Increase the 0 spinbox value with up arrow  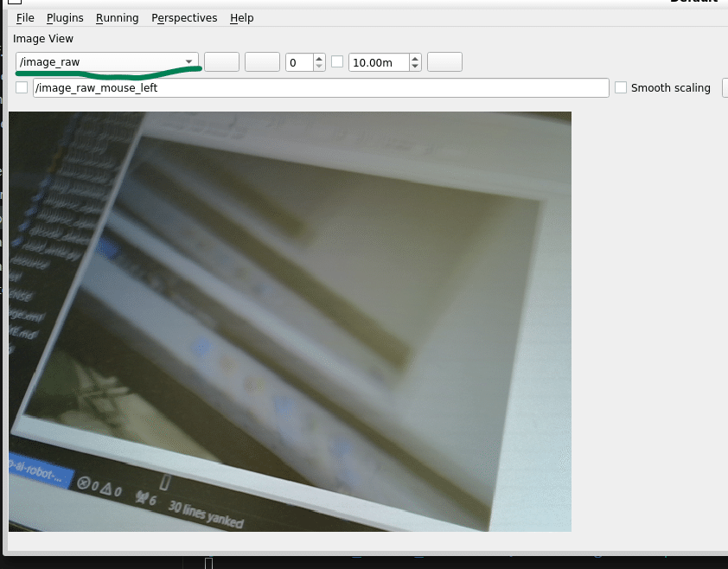(x=319, y=58)
